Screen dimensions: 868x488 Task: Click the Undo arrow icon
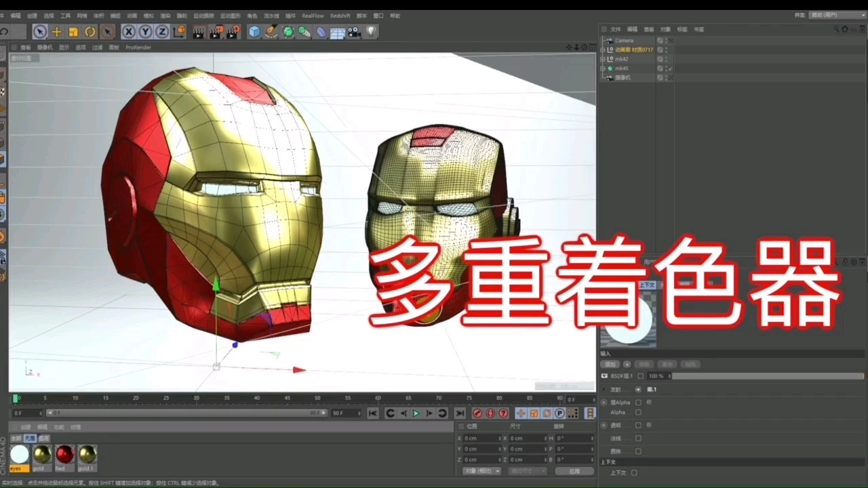5,32
